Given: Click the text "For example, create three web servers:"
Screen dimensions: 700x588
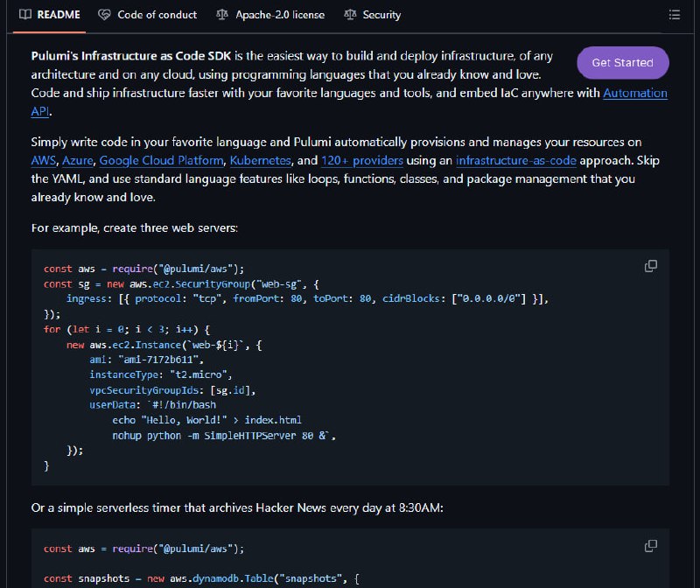Looking at the screenshot, I should click(x=135, y=227).
